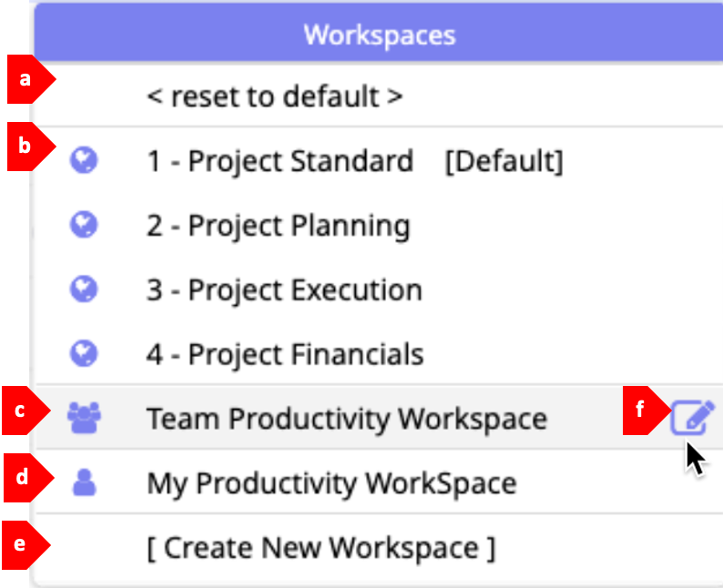Click the globe icon beside Project Planning
The height and width of the screenshot is (588, 723).
pos(85,225)
